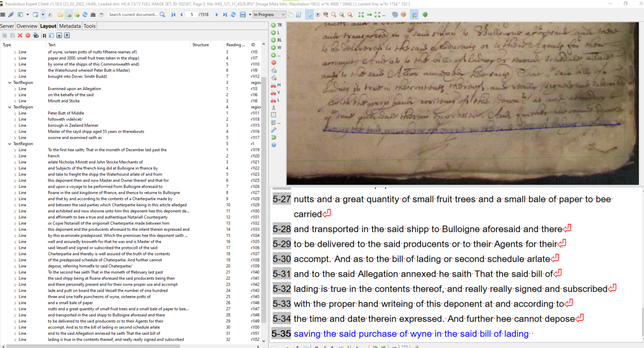644x348 pixels.
Task: Collapse the TextRegion containing Peter Butt of Middle
Action: (10, 107)
